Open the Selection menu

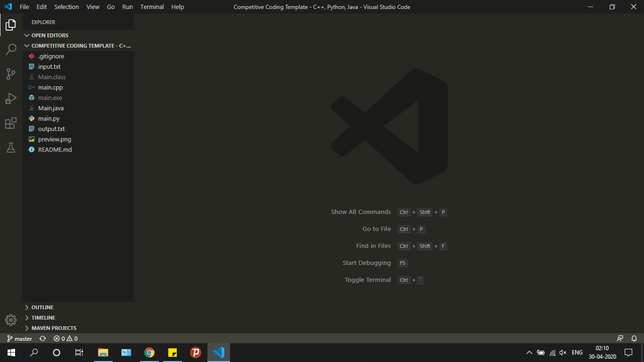coord(66,7)
